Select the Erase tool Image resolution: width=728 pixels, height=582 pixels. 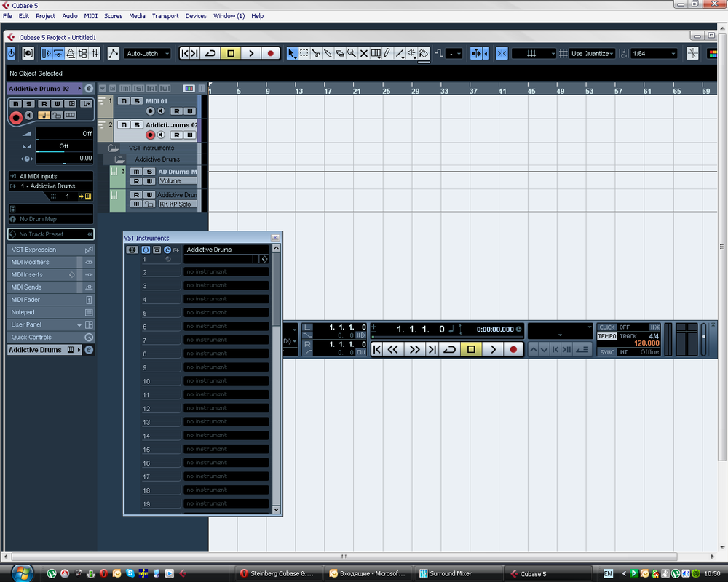tap(340, 53)
